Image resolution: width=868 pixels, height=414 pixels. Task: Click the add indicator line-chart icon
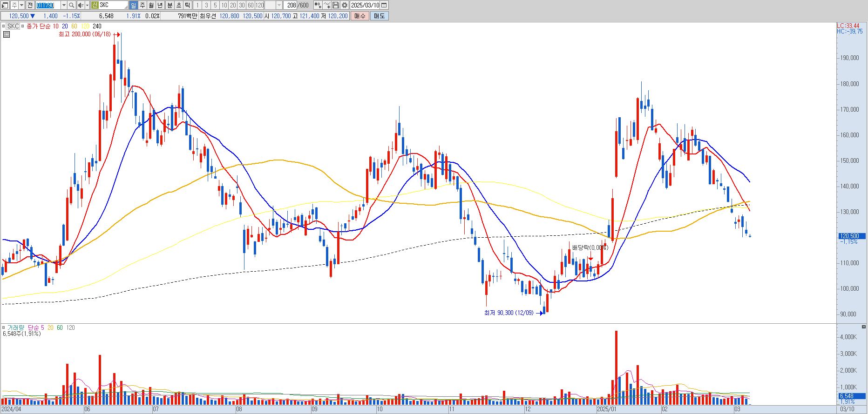click(x=326, y=5)
